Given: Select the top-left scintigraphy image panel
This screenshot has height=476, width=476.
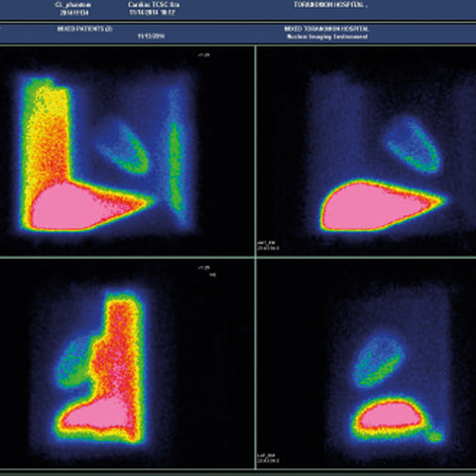Looking at the screenshot, I should [127, 151].
